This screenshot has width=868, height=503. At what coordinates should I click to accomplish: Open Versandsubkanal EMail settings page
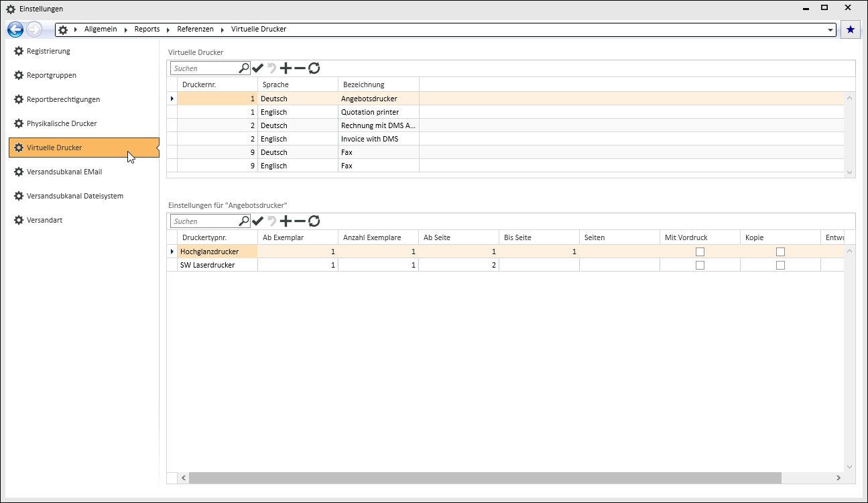(84, 172)
